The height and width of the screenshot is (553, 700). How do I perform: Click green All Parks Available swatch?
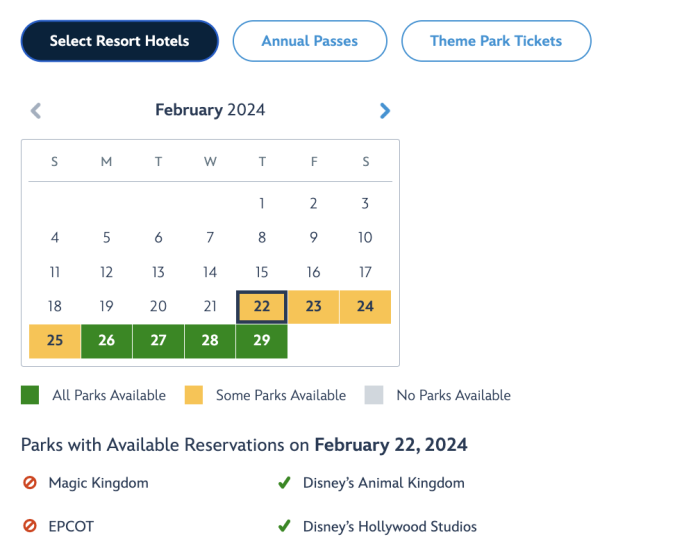30,395
